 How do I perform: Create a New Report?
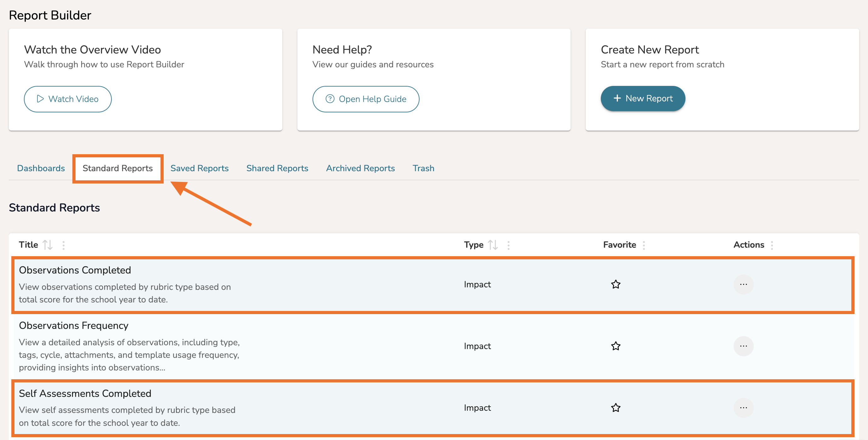click(643, 99)
